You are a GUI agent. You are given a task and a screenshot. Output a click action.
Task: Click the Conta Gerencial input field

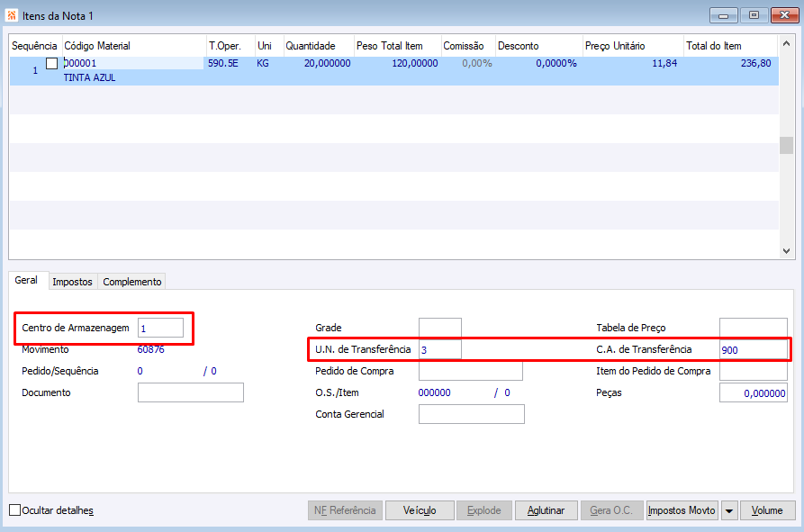coord(472,414)
